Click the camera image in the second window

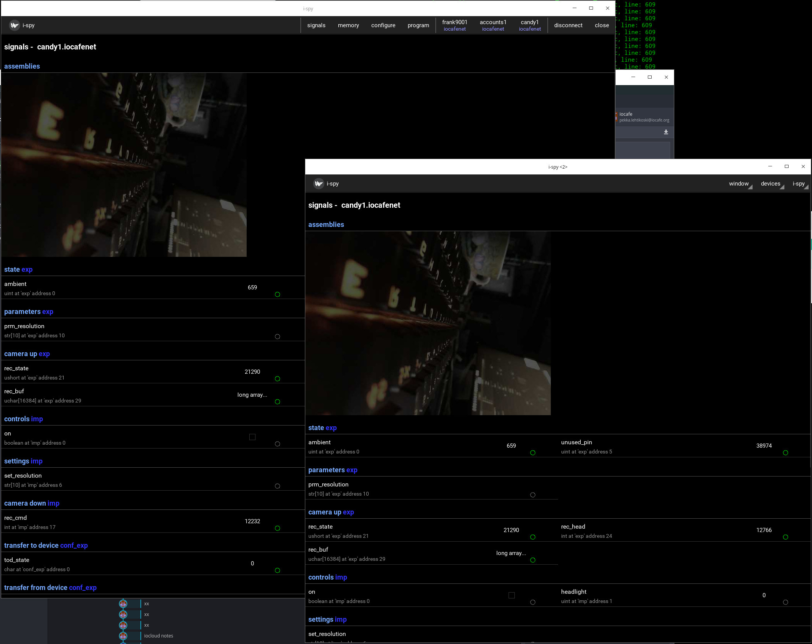[428, 323]
